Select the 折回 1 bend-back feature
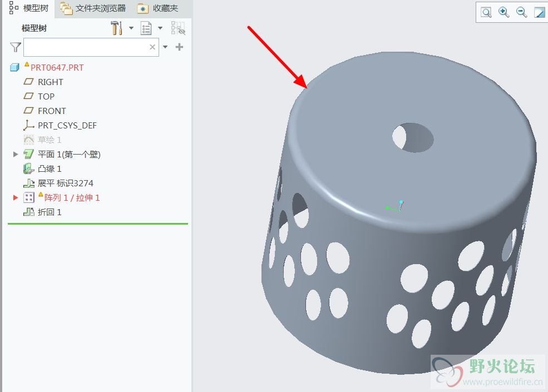 [x=50, y=212]
